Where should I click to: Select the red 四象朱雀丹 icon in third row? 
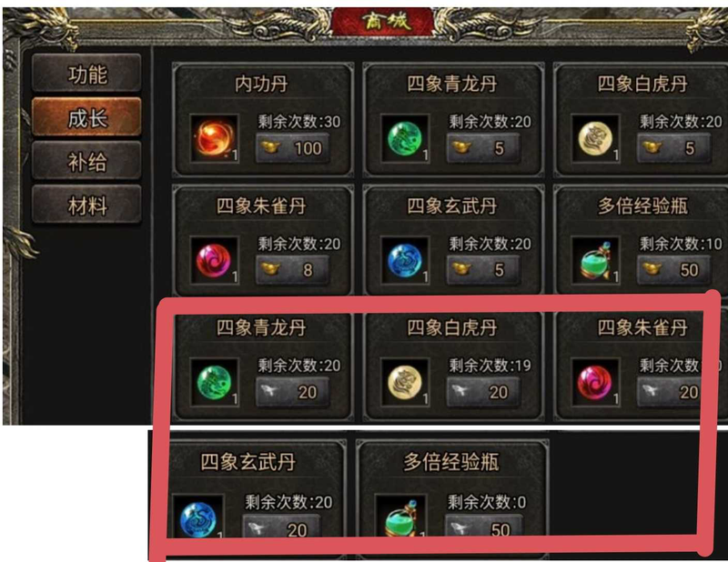(595, 382)
